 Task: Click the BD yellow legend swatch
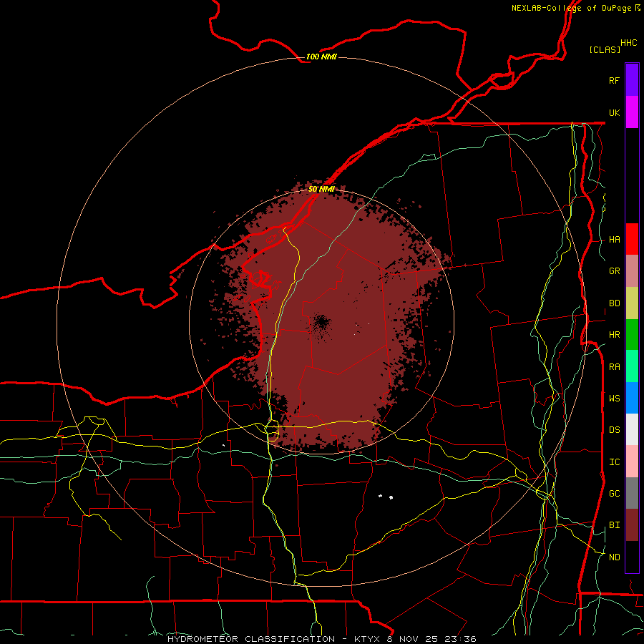(x=632, y=303)
